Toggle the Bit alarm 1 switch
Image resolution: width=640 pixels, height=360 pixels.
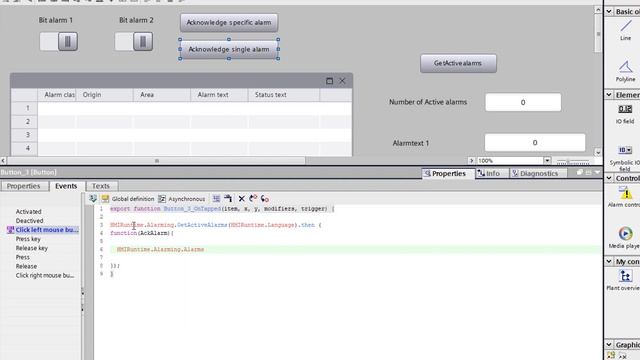pos(59,42)
